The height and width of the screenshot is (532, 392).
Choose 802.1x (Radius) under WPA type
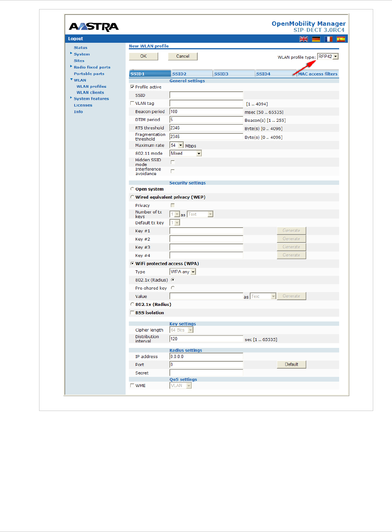pyautogui.click(x=173, y=280)
